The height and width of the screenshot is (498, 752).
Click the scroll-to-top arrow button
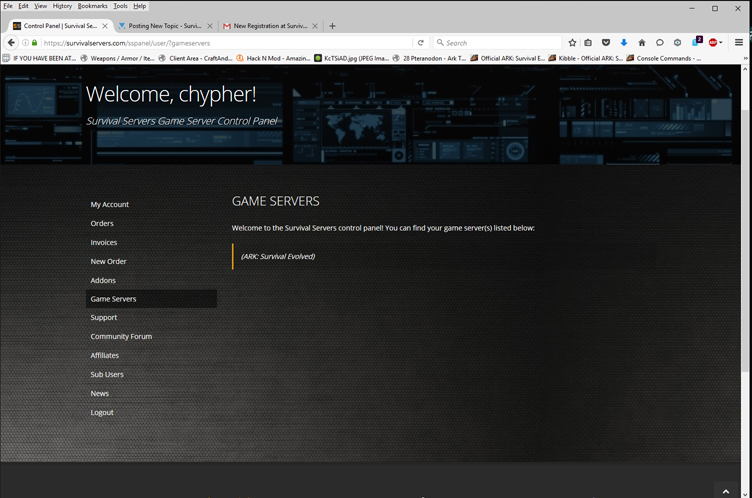[726, 491]
